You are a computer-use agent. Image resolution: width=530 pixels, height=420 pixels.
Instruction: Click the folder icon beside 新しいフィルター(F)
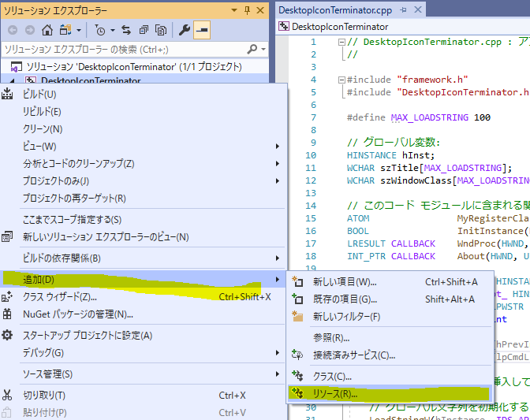297,316
